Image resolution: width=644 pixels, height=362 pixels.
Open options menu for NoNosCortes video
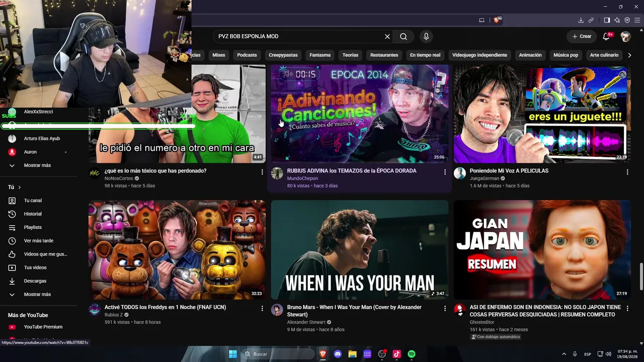(x=262, y=172)
